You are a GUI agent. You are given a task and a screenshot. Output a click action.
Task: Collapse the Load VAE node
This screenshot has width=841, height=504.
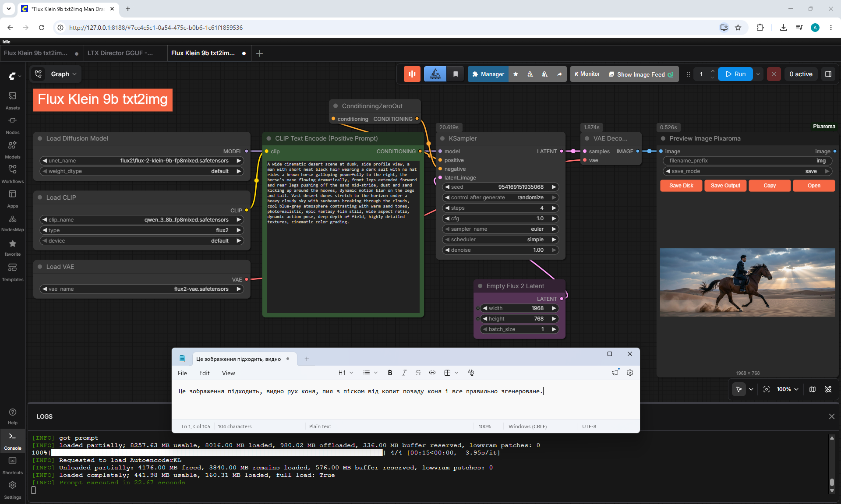[x=40, y=267]
